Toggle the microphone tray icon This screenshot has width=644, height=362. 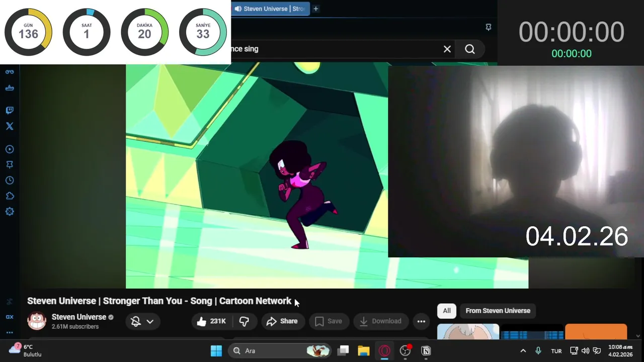point(538,351)
